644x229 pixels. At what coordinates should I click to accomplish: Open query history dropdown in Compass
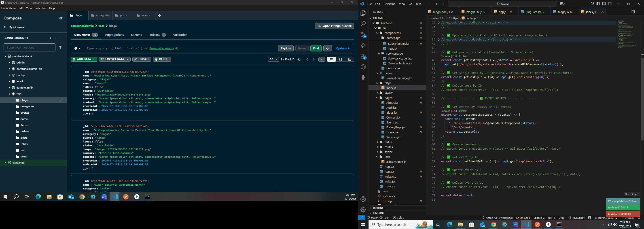point(77,48)
